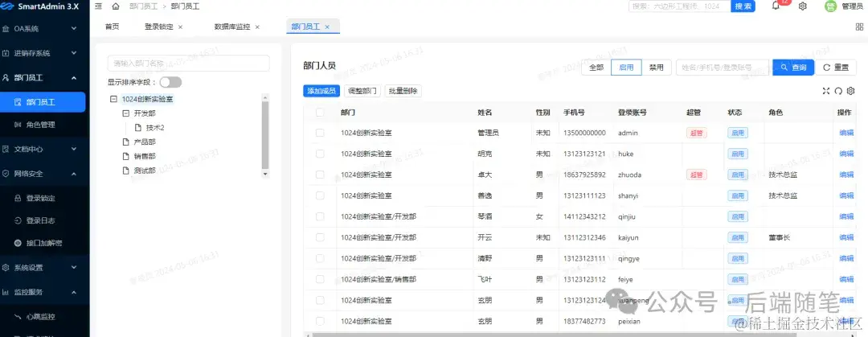Click the SmartAdmin 3.X logo
The width and height of the screenshot is (868, 337).
[40, 6]
